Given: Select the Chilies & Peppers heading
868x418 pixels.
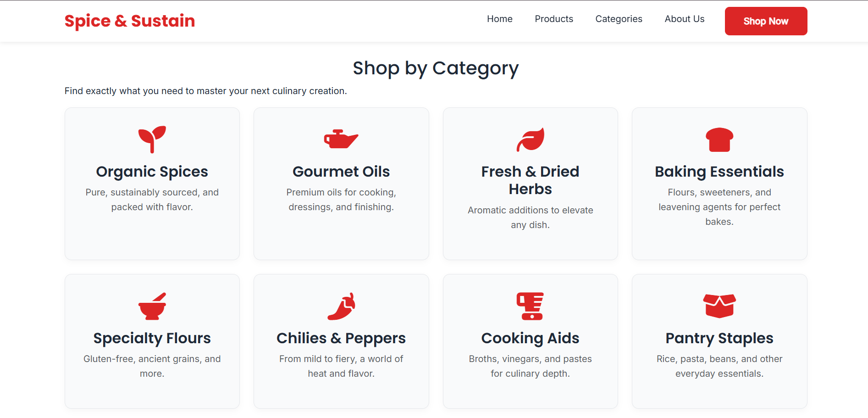Looking at the screenshot, I should (341, 338).
